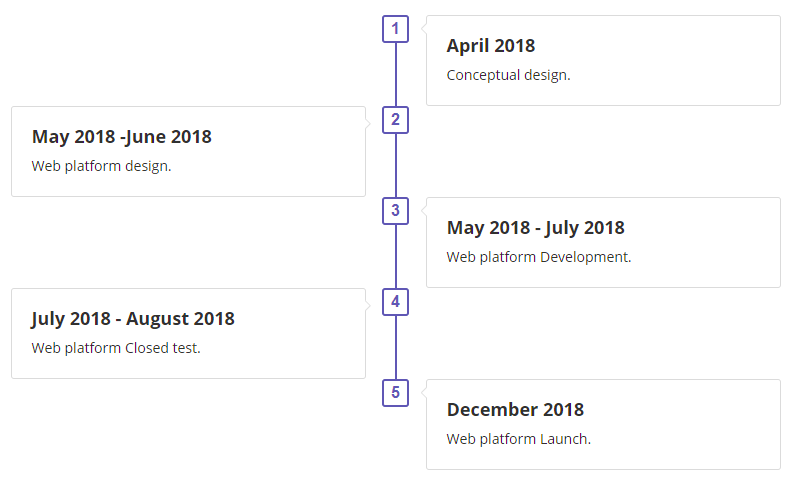Click the timeline connector between markers 2 and 3
Screen dimensions: 794x492
coord(395,166)
